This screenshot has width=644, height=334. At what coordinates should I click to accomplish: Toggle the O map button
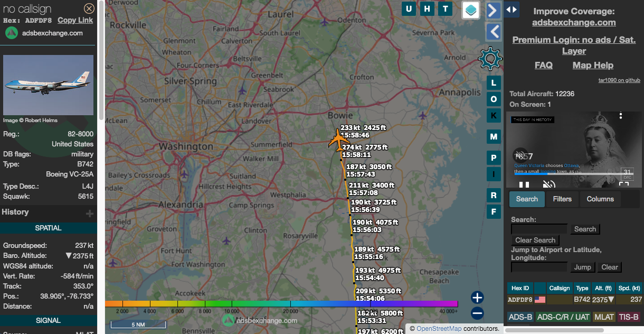point(494,99)
